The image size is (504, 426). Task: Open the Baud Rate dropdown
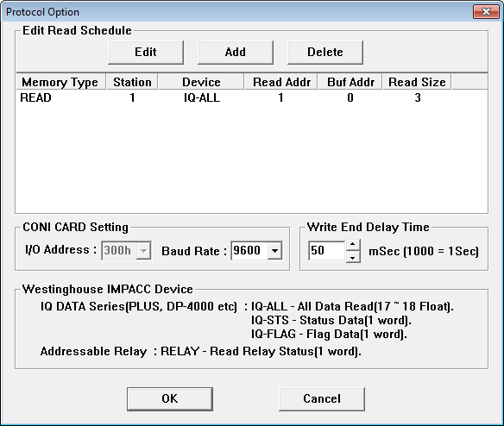[274, 251]
